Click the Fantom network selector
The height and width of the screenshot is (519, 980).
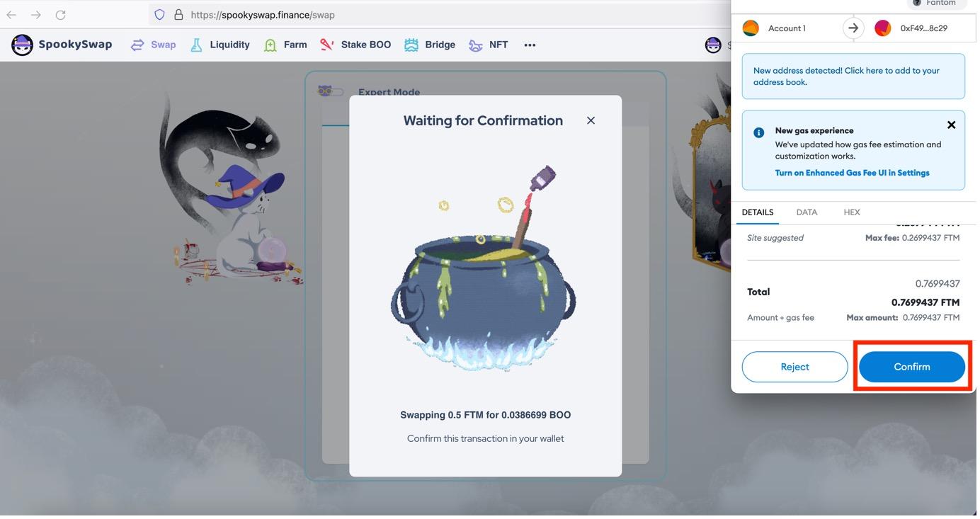935,4
